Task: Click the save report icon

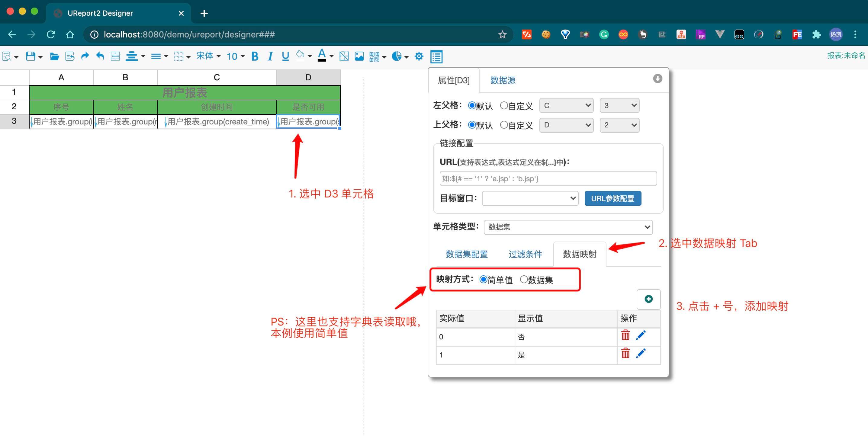Action: click(30, 56)
